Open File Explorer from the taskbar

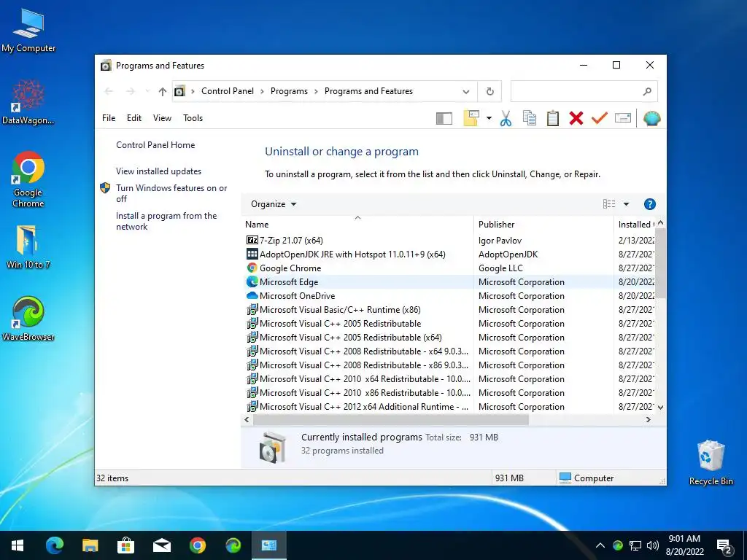pos(90,545)
